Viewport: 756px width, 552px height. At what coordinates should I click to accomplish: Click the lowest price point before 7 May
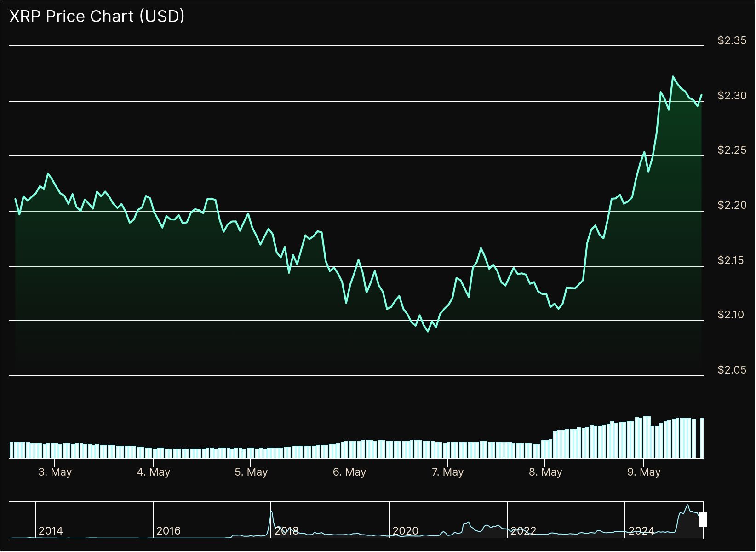coord(428,331)
